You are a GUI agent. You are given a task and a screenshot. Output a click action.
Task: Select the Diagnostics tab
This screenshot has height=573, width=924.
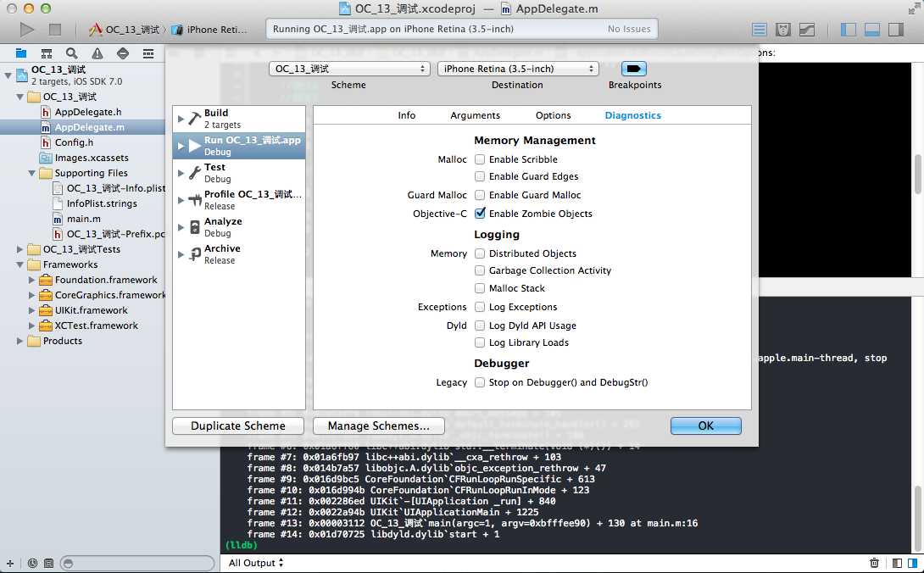tap(633, 115)
